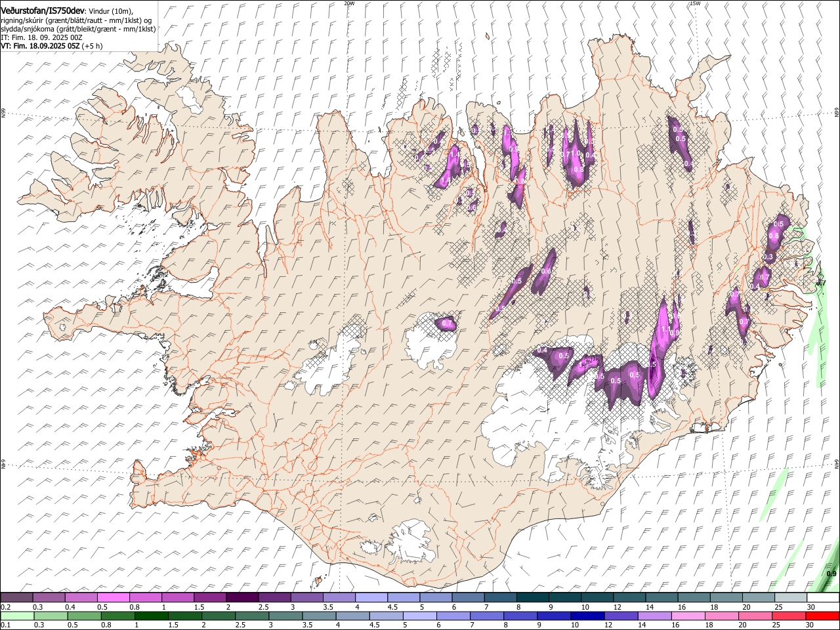The image size is (840, 630).
Task: Select the light pink 16 swatch, lower legend row
Action: tap(688, 616)
